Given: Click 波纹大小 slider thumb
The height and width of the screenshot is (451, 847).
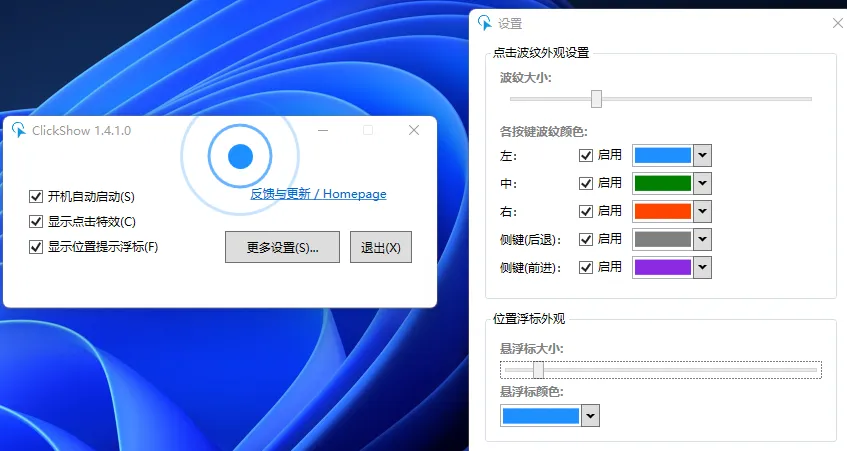Looking at the screenshot, I should coord(596,99).
